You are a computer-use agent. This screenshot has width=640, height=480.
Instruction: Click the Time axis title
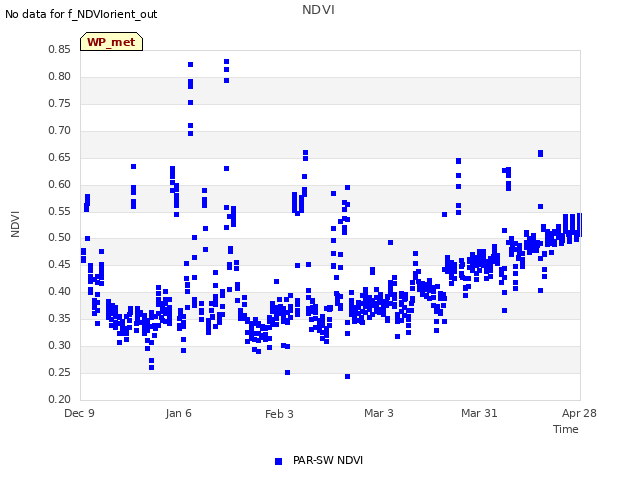[566, 429]
